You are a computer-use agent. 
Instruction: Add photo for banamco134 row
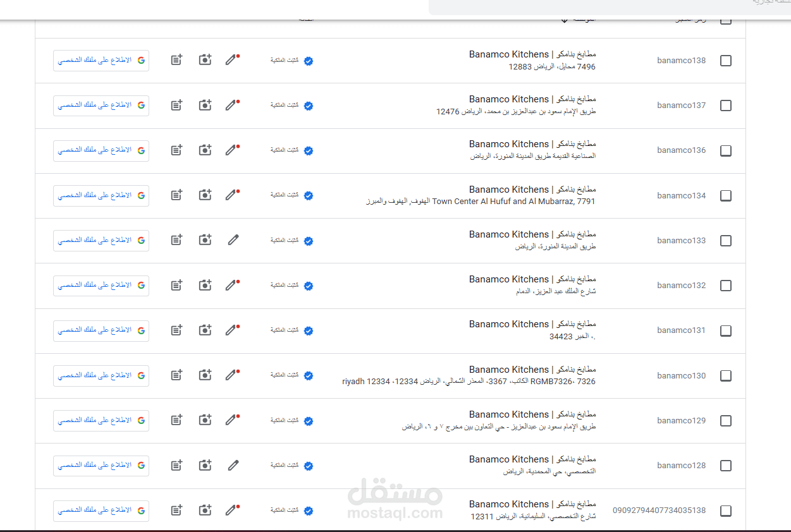205,195
